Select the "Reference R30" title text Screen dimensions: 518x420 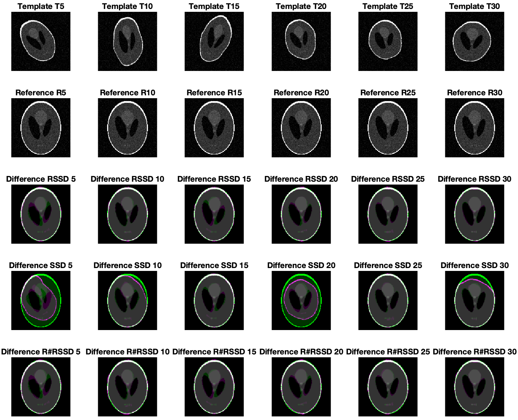(475, 93)
